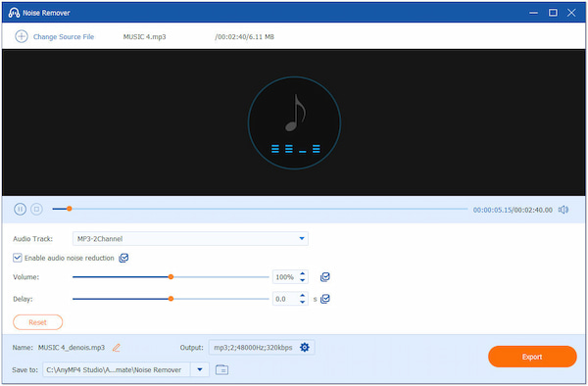The height and width of the screenshot is (386, 588).
Task: Pause playback with the pause button
Action: (x=21, y=209)
